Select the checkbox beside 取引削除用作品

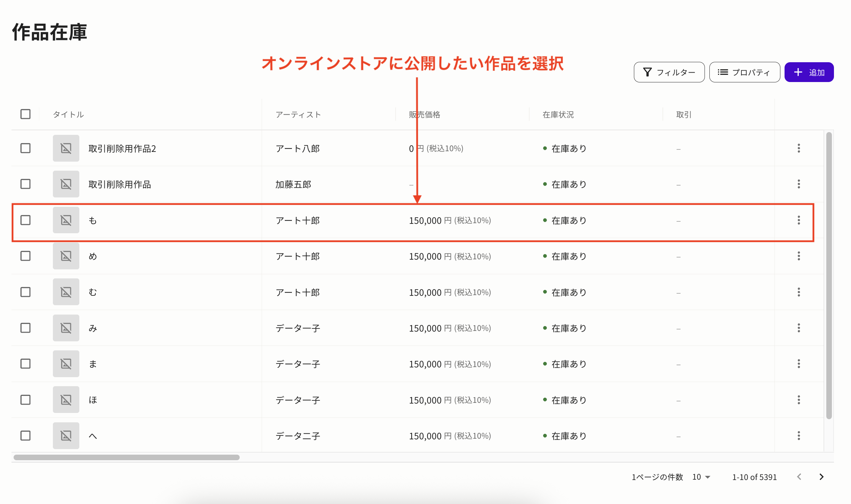click(x=25, y=184)
